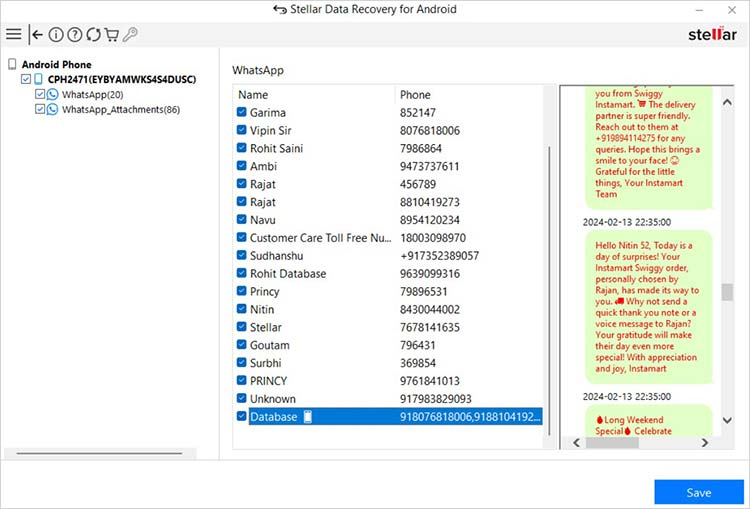This screenshot has width=750, height=509.
Task: Toggle checkbox for Rohit Database row
Action: [241, 273]
